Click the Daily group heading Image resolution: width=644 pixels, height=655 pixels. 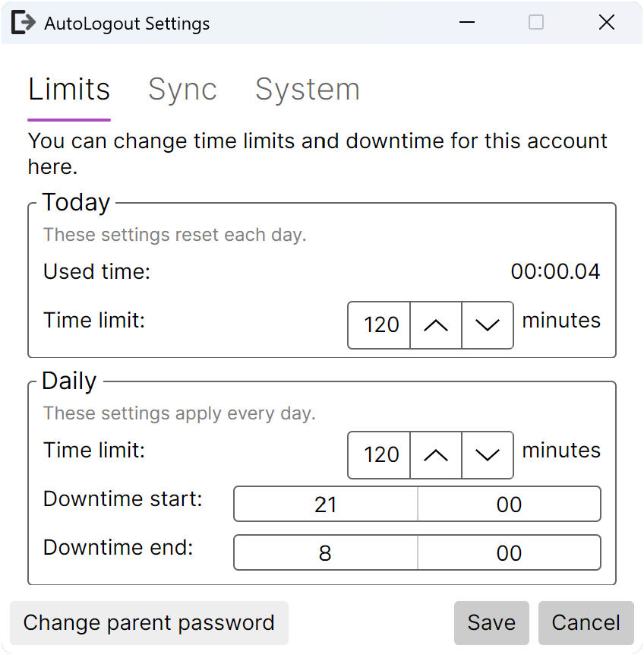(69, 381)
